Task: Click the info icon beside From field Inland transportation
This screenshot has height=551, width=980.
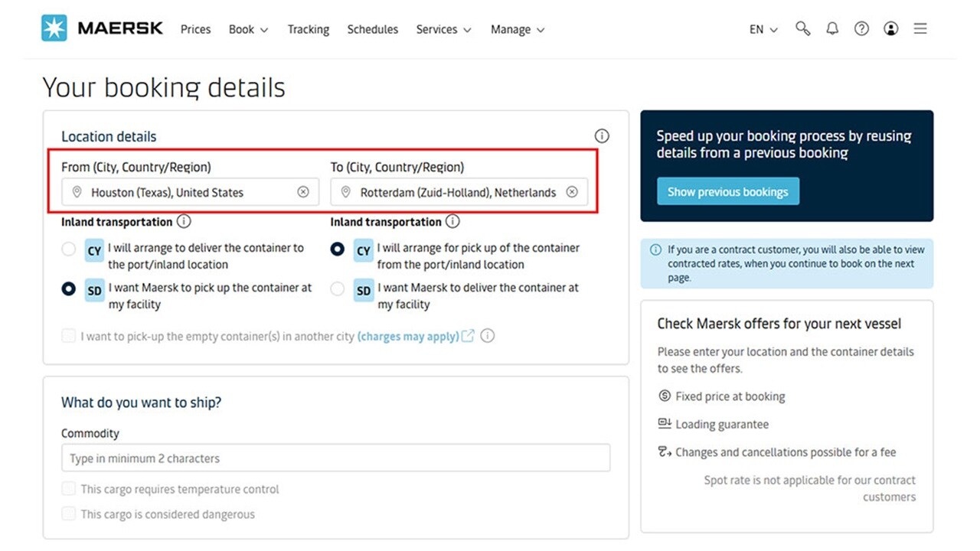Action: point(183,221)
